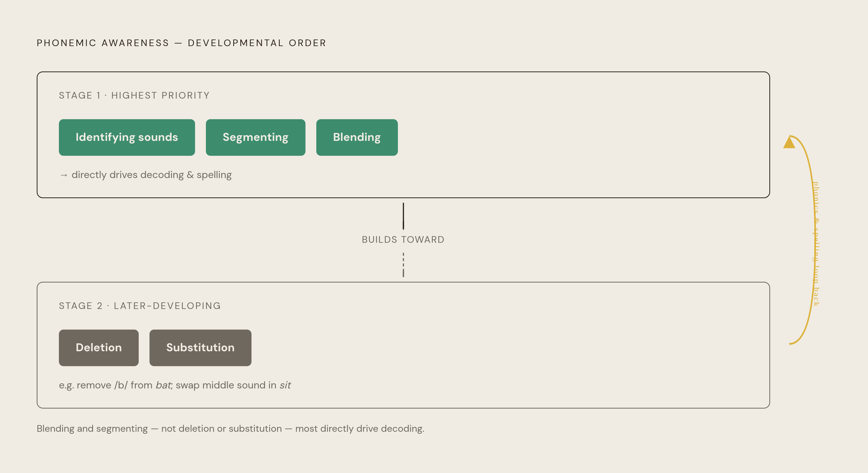This screenshot has height=473, width=868.
Task: Select the Deletion gray chip
Action: pyautogui.click(x=99, y=348)
